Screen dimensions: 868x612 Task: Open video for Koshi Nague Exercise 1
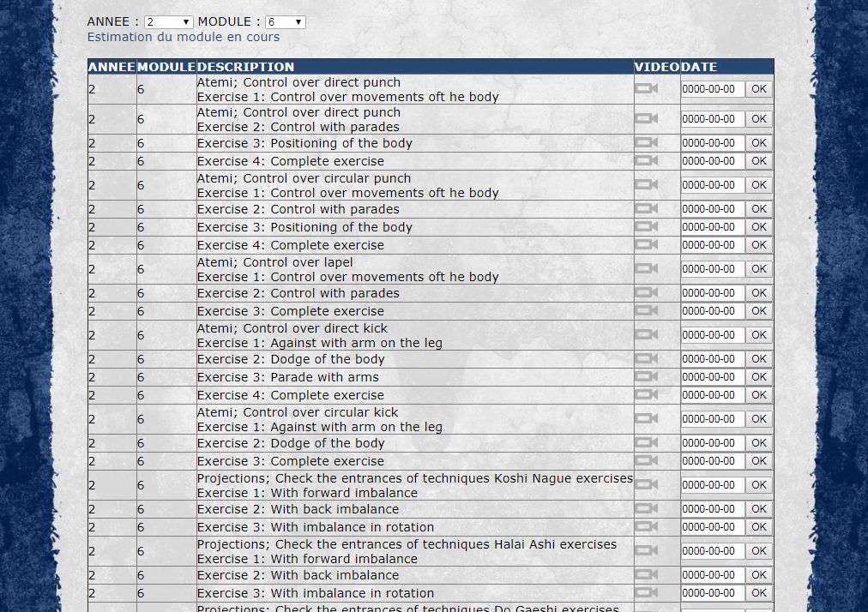tap(646, 484)
